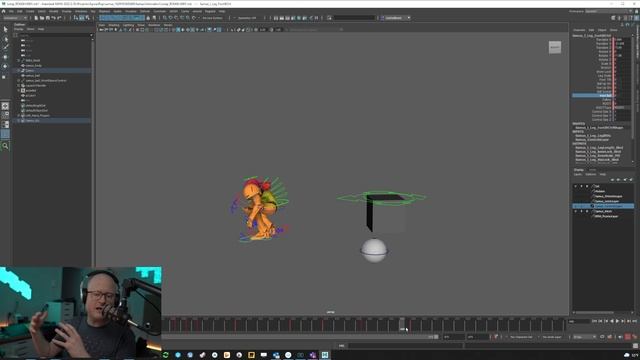
Task: Toggle snap to curves
Action: [171, 18]
